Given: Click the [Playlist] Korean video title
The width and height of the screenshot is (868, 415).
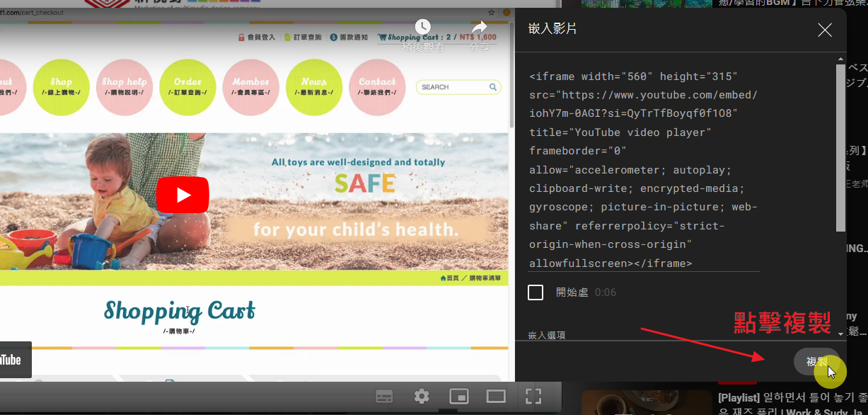Looking at the screenshot, I should pos(792,404).
